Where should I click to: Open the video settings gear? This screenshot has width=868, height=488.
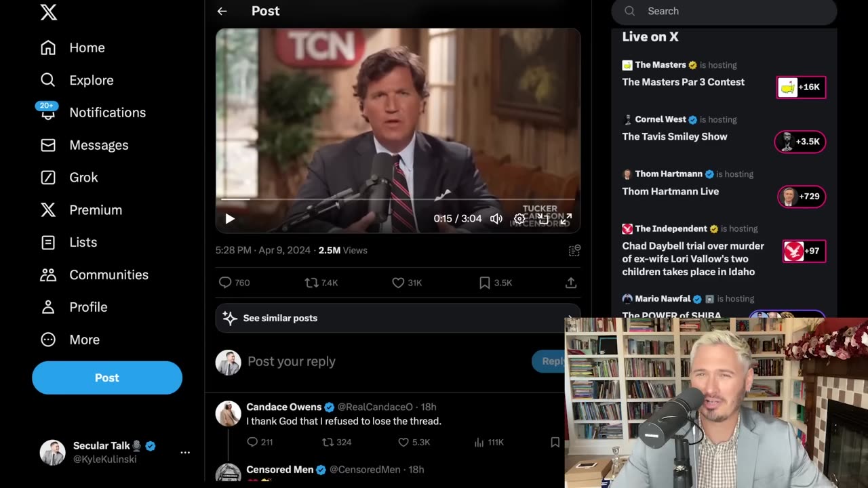pos(519,218)
